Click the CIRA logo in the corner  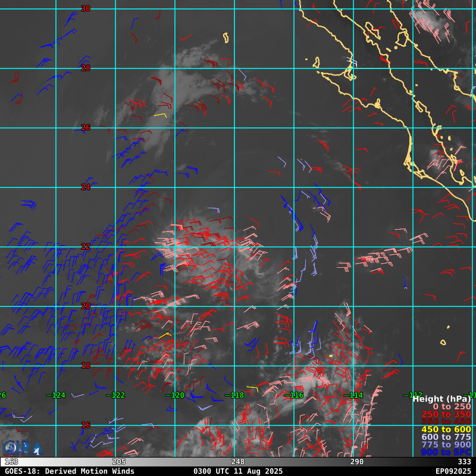(23, 448)
